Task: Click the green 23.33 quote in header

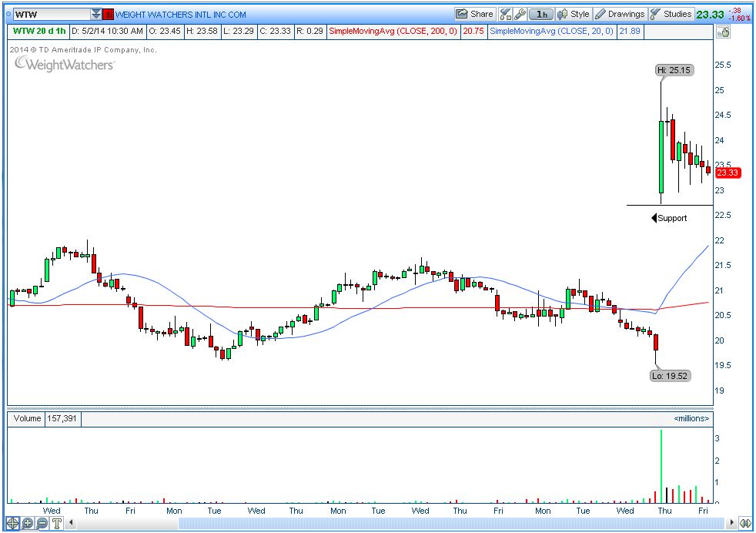Action: coord(711,15)
